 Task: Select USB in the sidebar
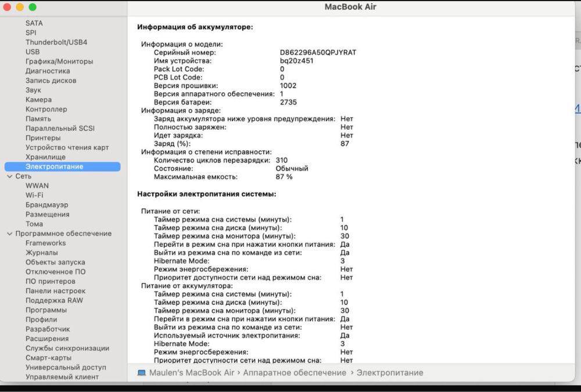click(33, 52)
